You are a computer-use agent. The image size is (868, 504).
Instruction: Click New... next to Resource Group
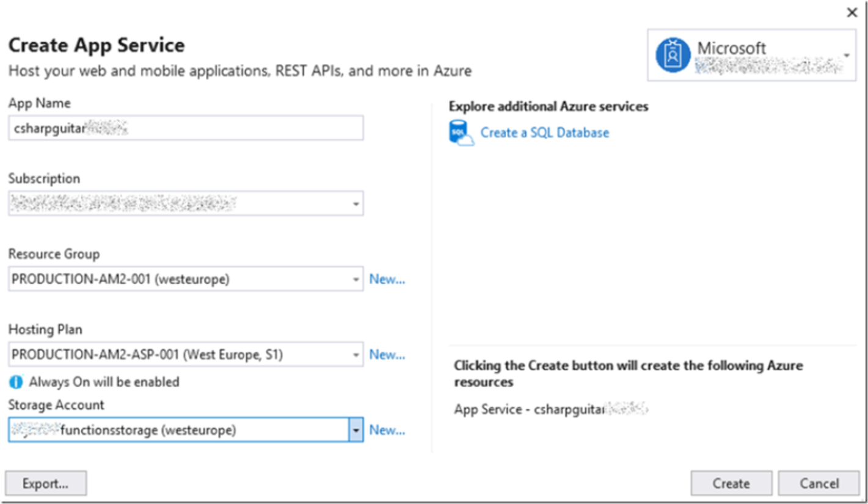pos(387,279)
